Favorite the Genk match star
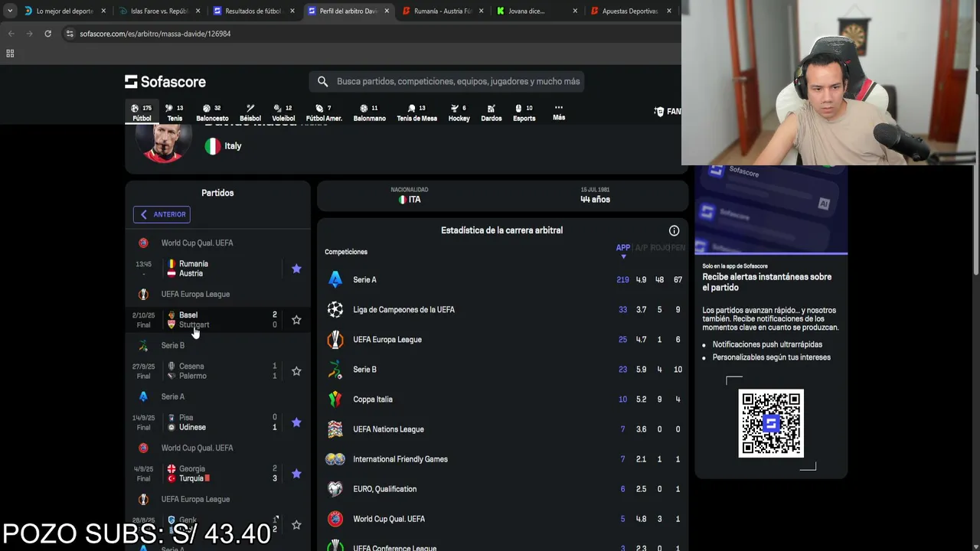The height and width of the screenshot is (551, 980). 296,525
